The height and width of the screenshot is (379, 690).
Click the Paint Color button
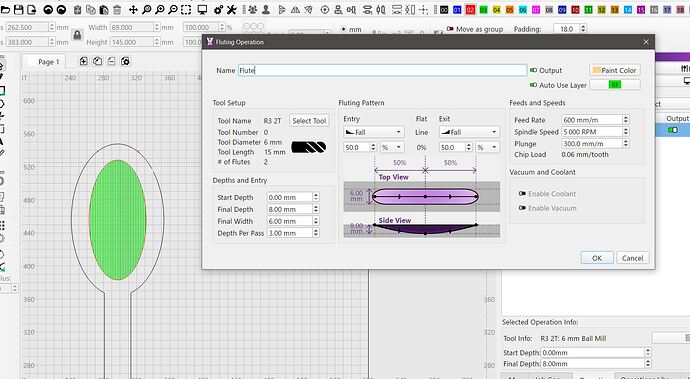614,70
